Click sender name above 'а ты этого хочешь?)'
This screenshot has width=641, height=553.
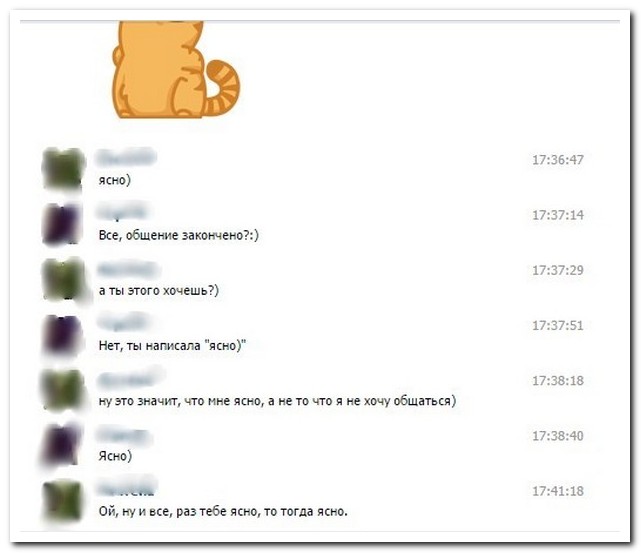pyautogui.click(x=128, y=269)
